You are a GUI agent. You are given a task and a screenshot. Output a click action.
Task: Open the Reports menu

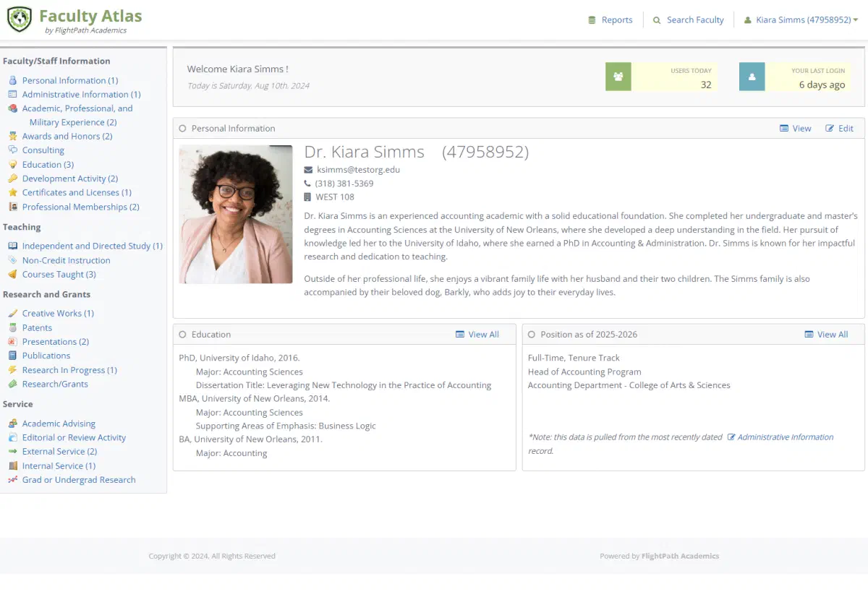coord(610,20)
